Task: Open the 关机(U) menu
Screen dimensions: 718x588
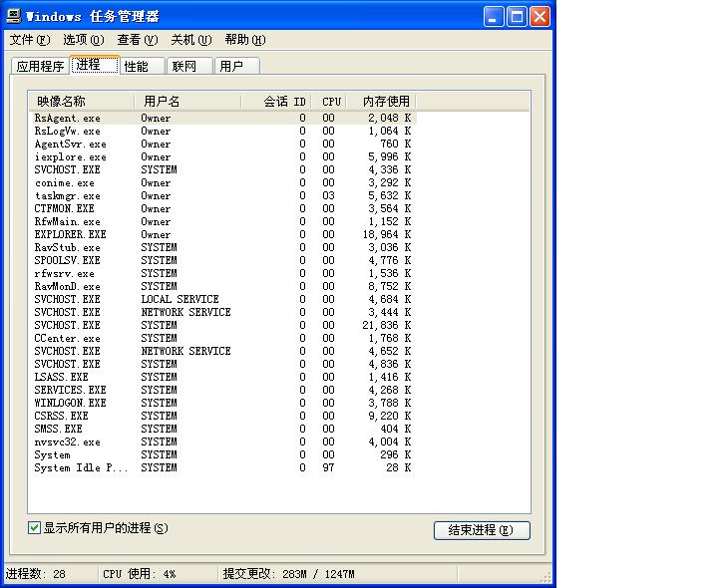Action: pyautogui.click(x=190, y=40)
